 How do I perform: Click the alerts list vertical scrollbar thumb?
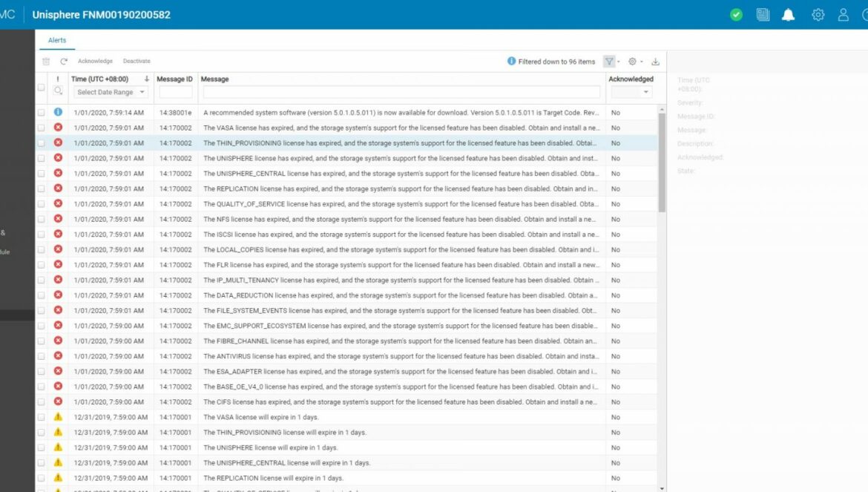coord(662,163)
